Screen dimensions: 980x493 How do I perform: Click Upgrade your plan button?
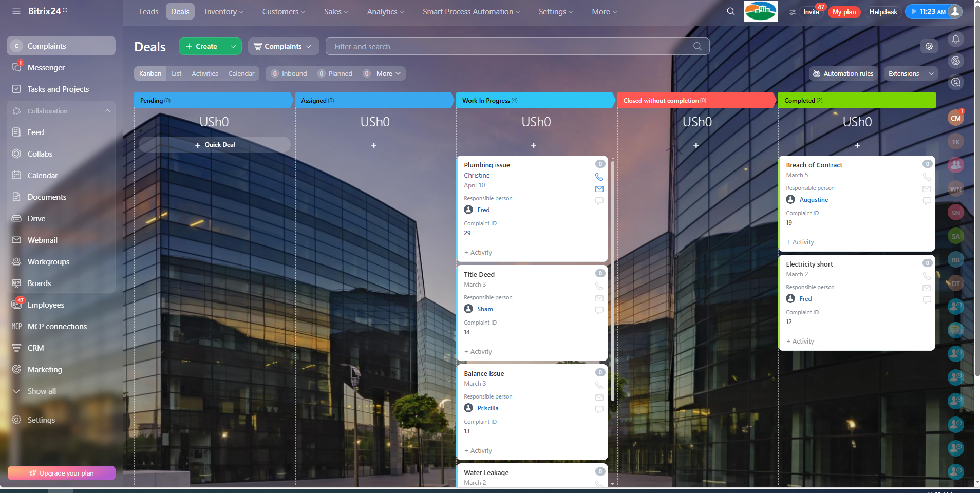coord(62,473)
